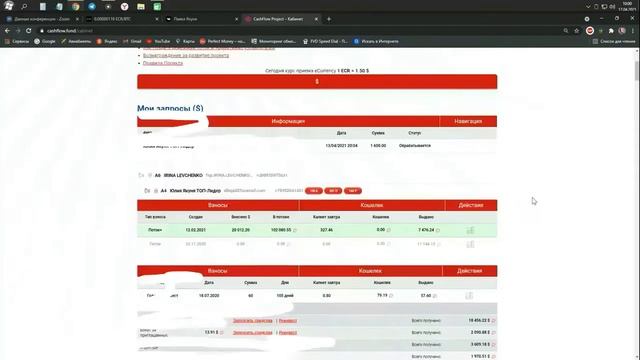Switch to the third browser tab

(201, 19)
